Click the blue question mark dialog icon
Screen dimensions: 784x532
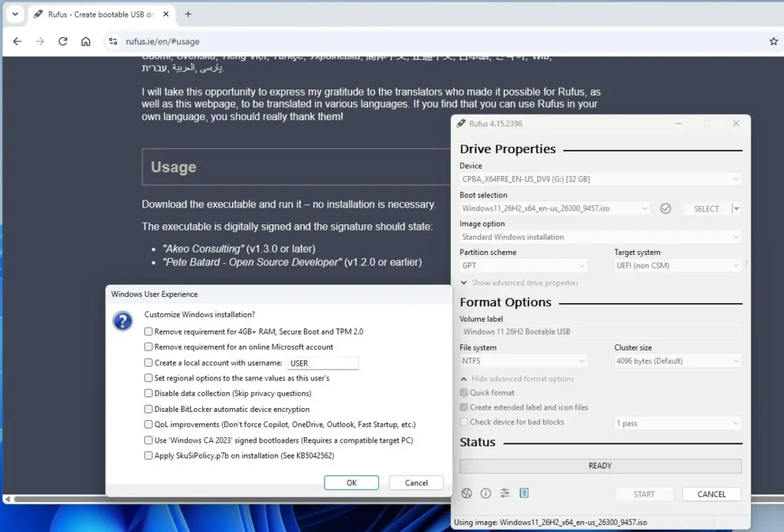point(122,321)
